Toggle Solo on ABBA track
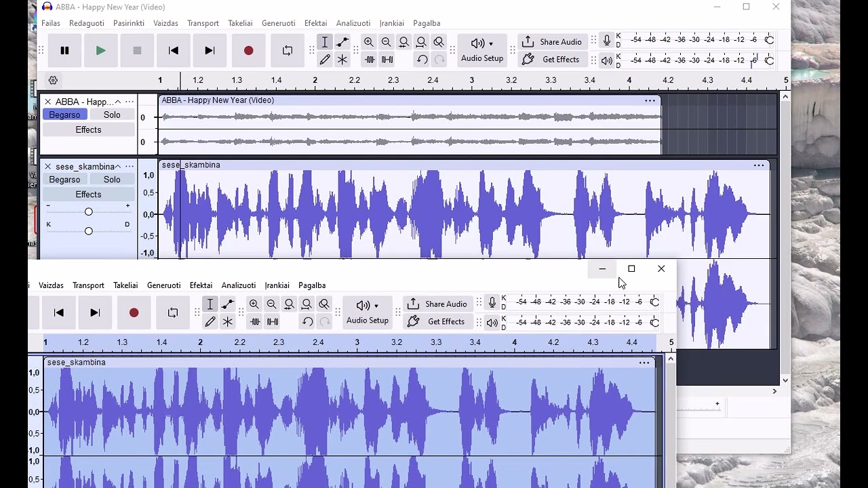Viewport: 868px width, 488px height. pos(112,115)
